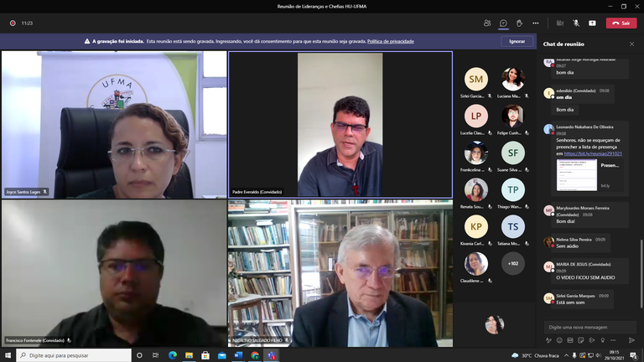Open the Política de privacidade link
This screenshot has height=362, width=644.
(391, 41)
